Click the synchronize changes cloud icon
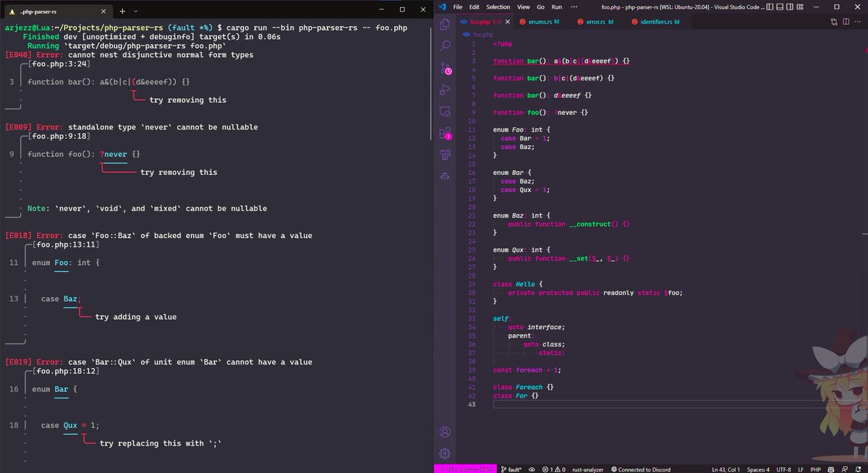The height and width of the screenshot is (473, 868). [x=532, y=469]
